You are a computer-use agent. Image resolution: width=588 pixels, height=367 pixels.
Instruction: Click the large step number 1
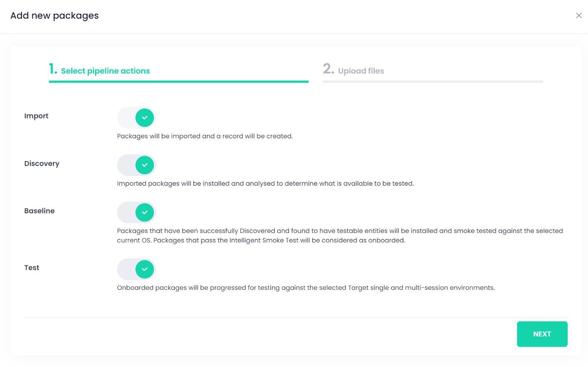[x=53, y=69]
